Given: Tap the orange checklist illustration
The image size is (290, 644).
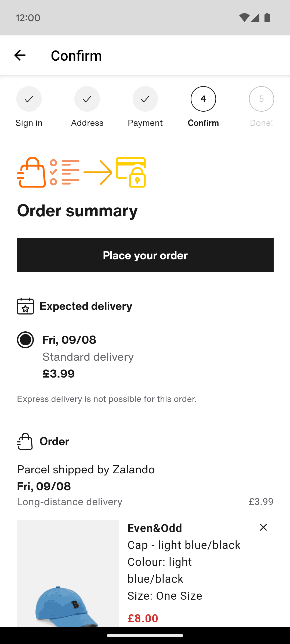Looking at the screenshot, I should (65, 172).
